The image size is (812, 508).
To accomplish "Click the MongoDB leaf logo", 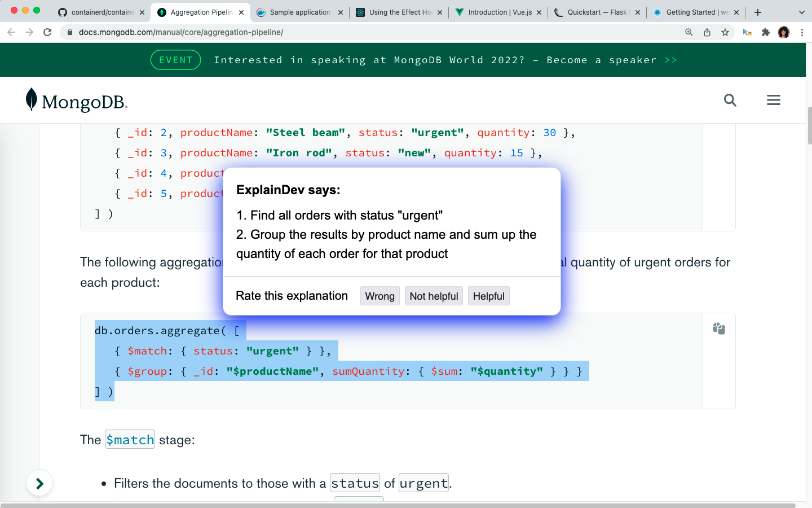I will coord(32,100).
